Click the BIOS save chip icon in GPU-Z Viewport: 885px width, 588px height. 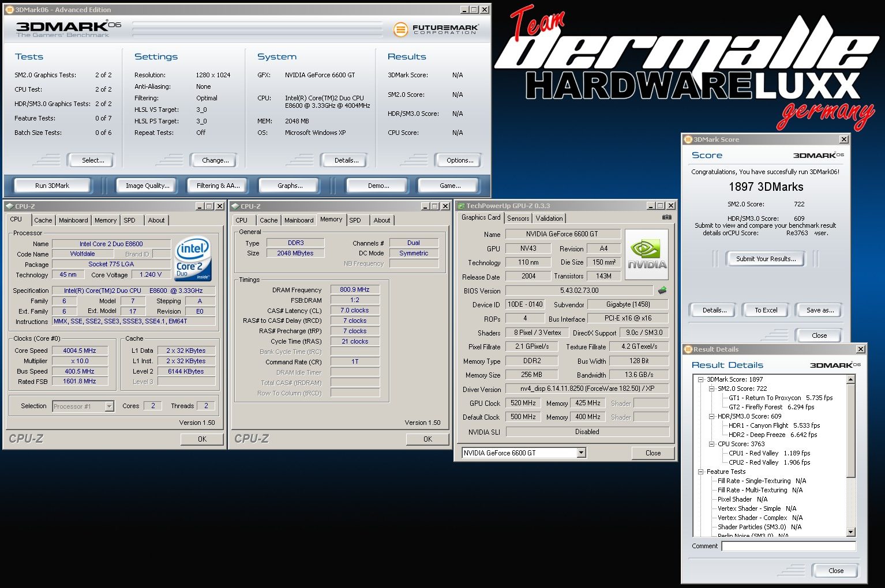click(x=662, y=291)
